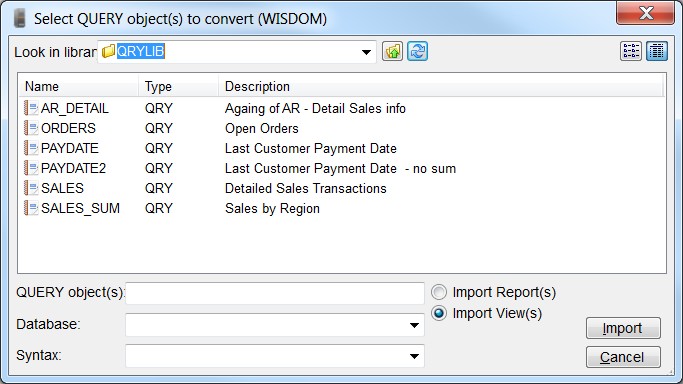
Task: Click the SALES query icon
Action: pos(31,188)
